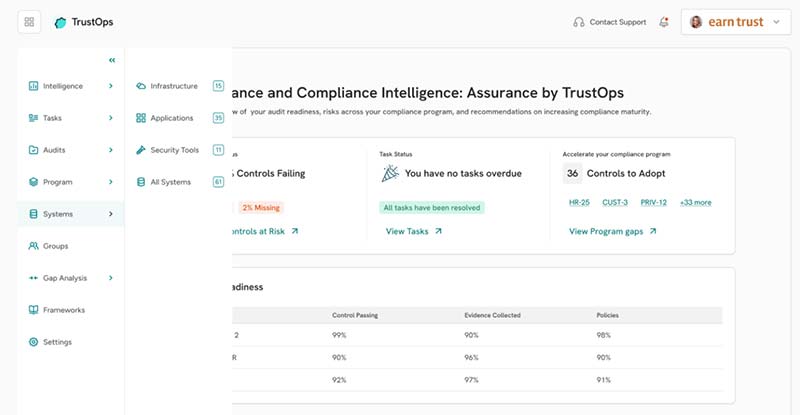Click the 92% Control Passing cell
The height and width of the screenshot is (415, 800).
339,380
